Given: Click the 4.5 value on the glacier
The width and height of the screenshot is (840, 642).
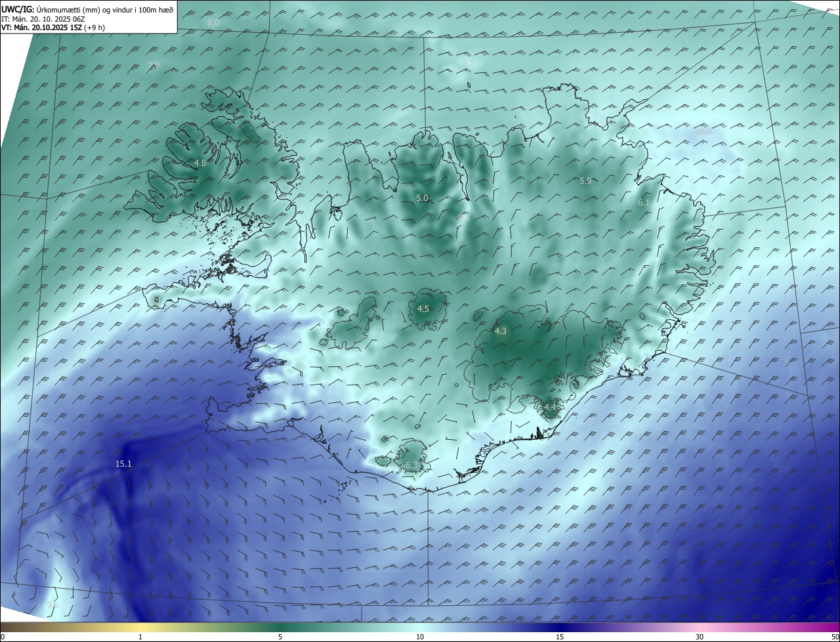Looking at the screenshot, I should tap(423, 309).
